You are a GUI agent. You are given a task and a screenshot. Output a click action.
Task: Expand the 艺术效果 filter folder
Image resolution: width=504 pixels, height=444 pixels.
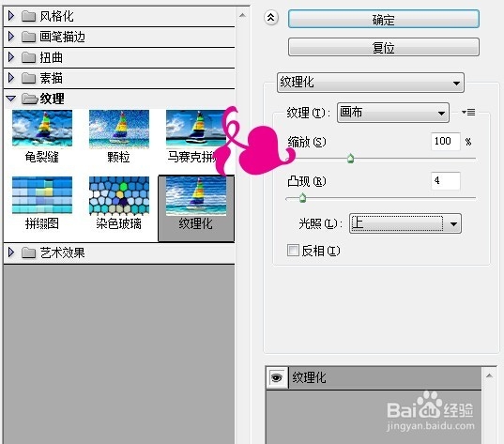11,253
